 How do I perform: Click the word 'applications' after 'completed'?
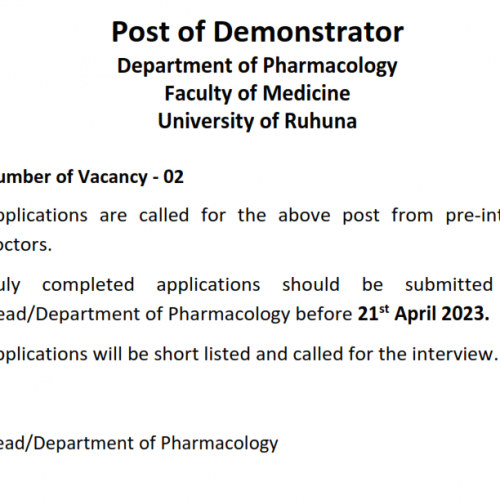(208, 285)
